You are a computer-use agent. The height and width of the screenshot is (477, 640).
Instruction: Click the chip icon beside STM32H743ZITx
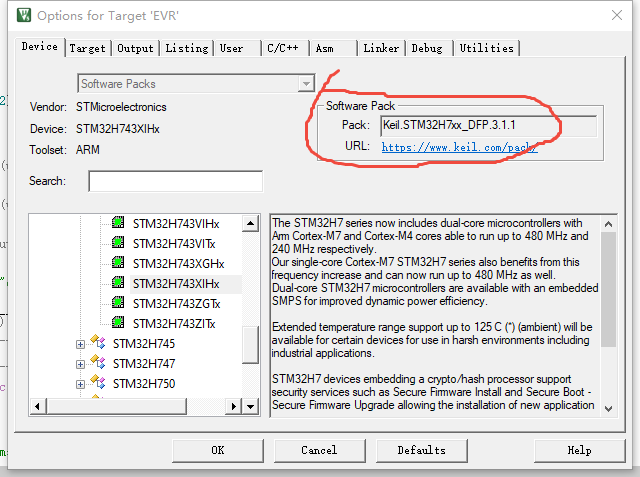point(118,322)
